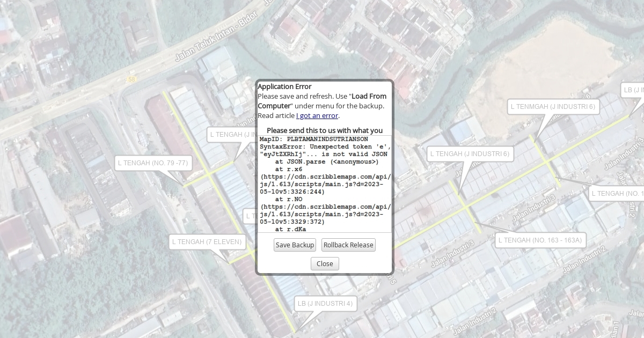The height and width of the screenshot is (338, 644).
Task: Click the cut-off LB (J IN label at right edge
Action: pos(633,90)
